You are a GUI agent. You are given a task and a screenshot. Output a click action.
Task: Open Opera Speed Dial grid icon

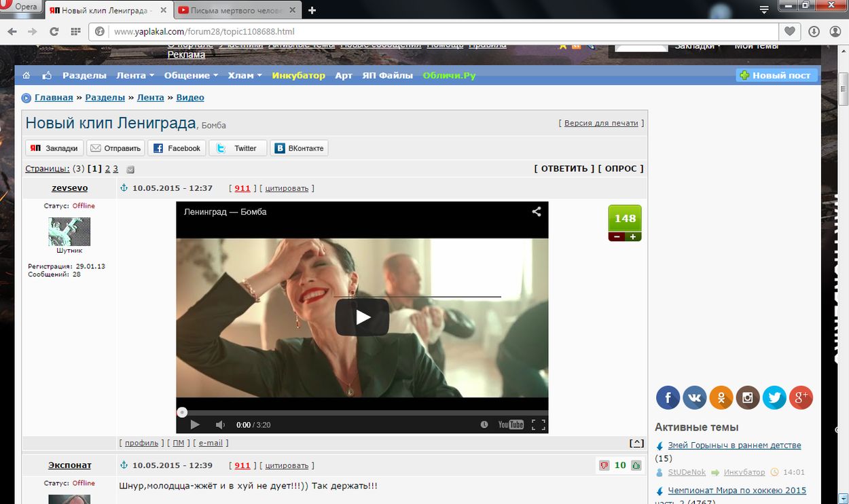click(75, 31)
